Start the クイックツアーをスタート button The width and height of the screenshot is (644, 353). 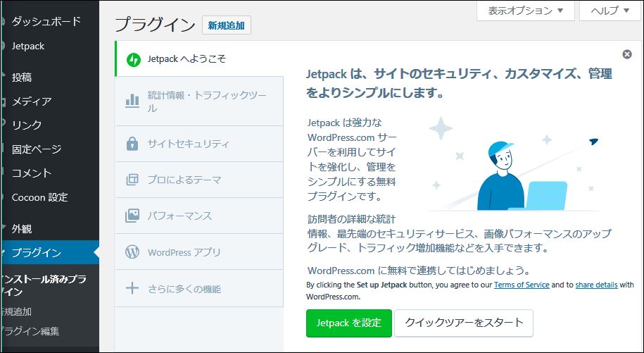[464, 323]
